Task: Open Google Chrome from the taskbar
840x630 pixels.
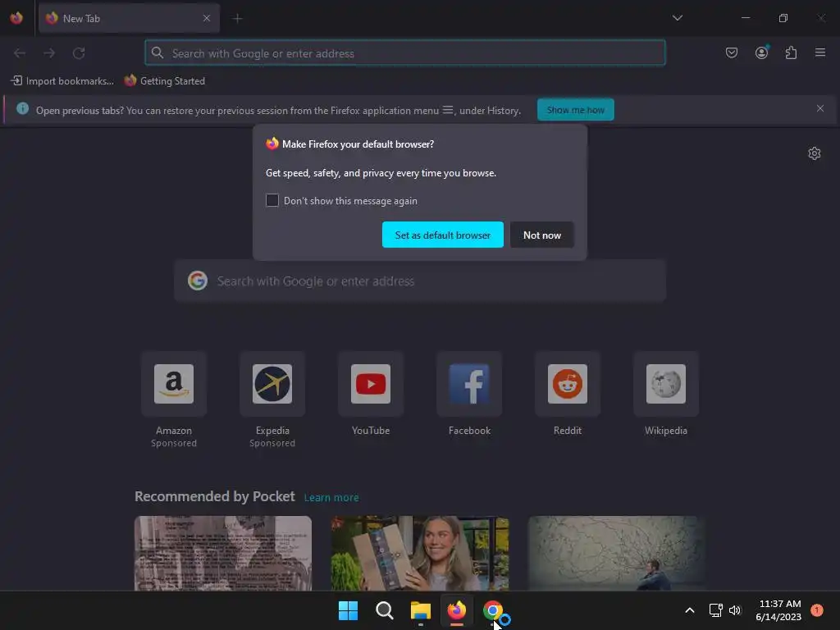Action: pyautogui.click(x=492, y=610)
